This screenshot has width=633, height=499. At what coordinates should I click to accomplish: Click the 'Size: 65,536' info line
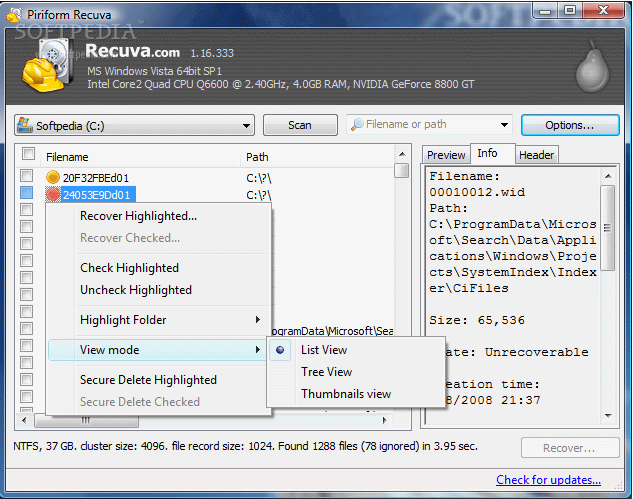pyautogui.click(x=477, y=320)
